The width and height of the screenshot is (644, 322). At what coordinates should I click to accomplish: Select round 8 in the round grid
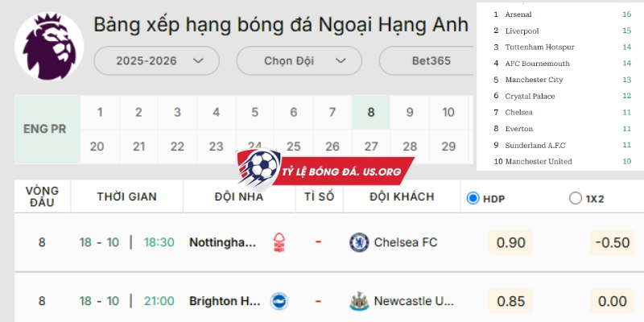[x=371, y=113]
